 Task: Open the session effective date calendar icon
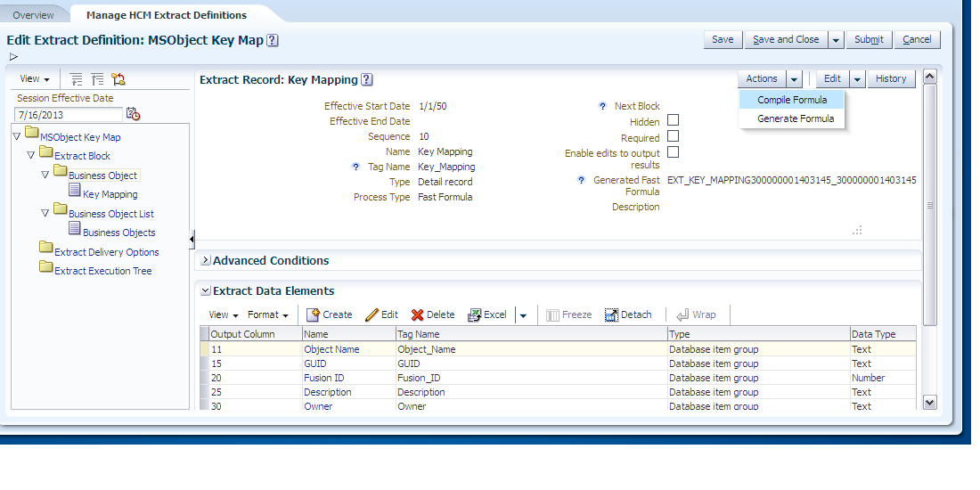tap(133, 114)
